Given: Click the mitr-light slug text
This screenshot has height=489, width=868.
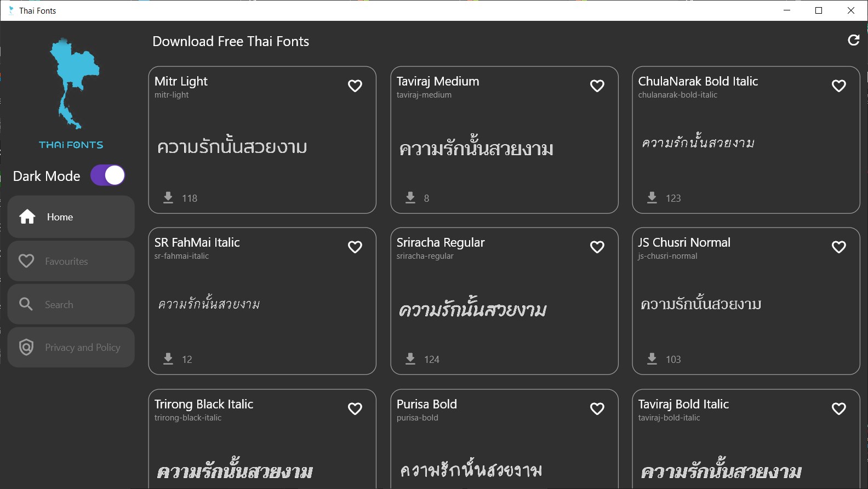Looking at the screenshot, I should point(172,95).
